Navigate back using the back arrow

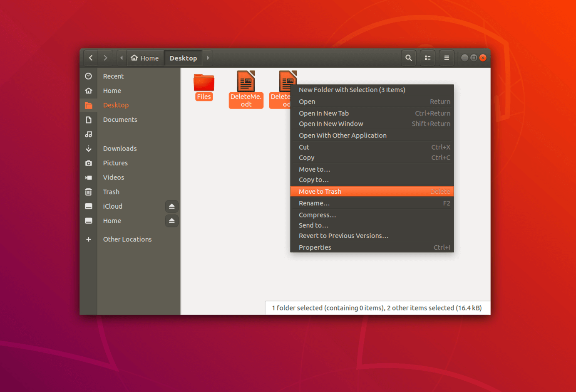(90, 58)
